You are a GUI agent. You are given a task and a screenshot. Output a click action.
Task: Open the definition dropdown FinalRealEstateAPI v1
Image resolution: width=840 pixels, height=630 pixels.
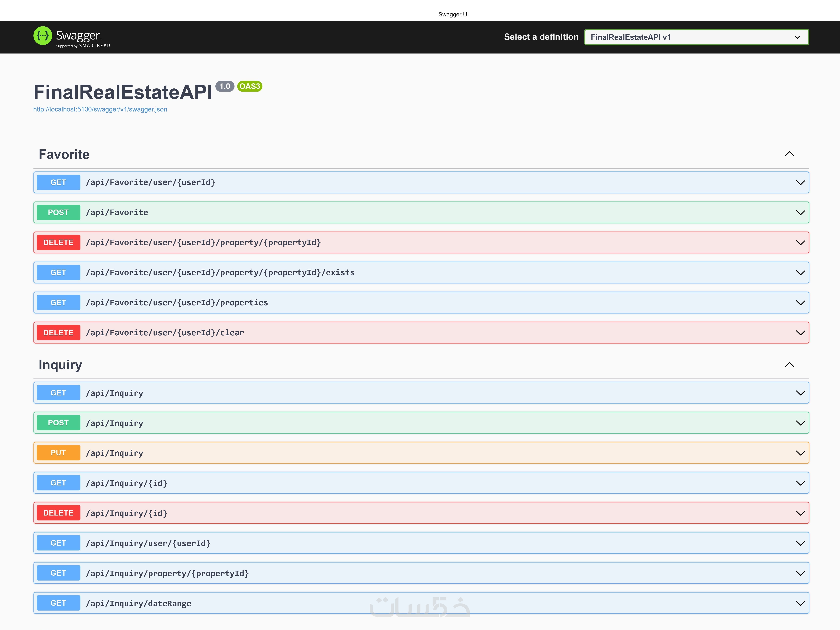pyautogui.click(x=696, y=37)
